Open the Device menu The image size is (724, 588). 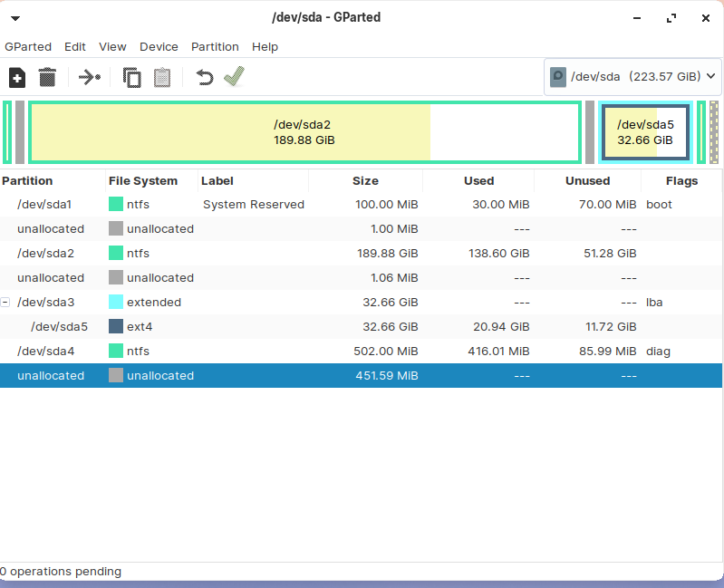click(x=159, y=46)
